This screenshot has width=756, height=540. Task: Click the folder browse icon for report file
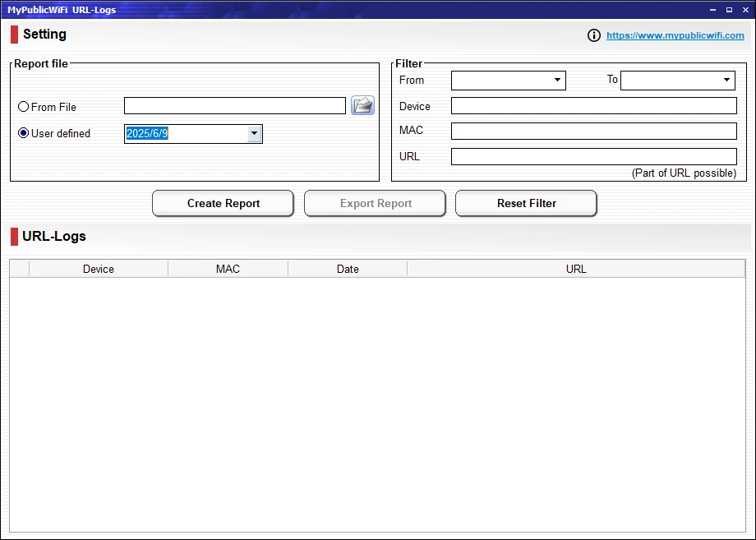(362, 105)
